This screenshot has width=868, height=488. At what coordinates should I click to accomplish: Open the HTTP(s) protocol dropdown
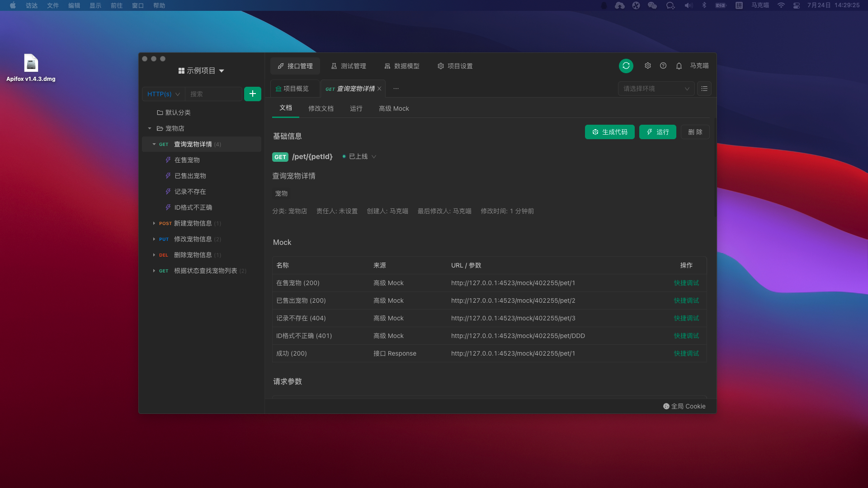[x=163, y=94]
